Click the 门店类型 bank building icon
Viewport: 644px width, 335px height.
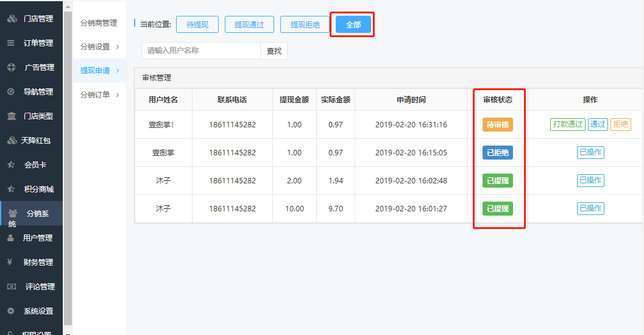12,116
